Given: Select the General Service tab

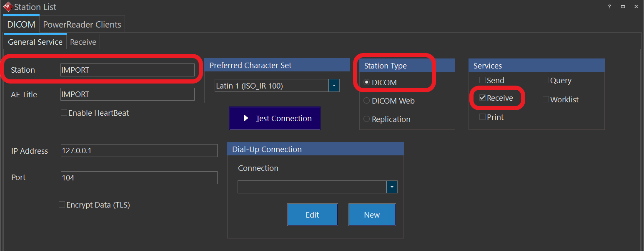Looking at the screenshot, I should pyautogui.click(x=35, y=42).
